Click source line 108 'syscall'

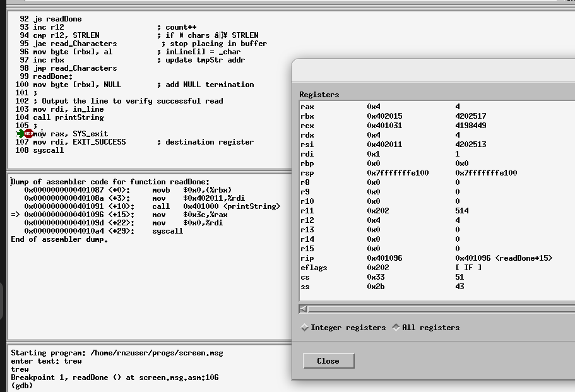[40, 150]
